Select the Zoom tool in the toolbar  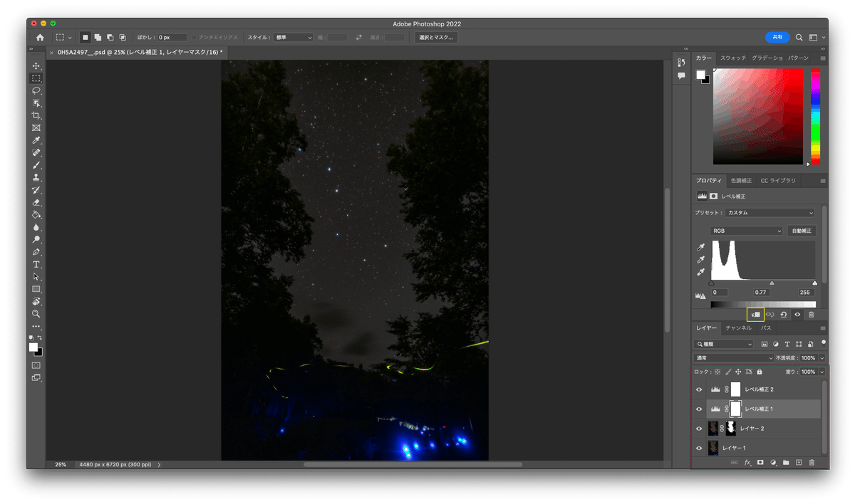pos(36,313)
